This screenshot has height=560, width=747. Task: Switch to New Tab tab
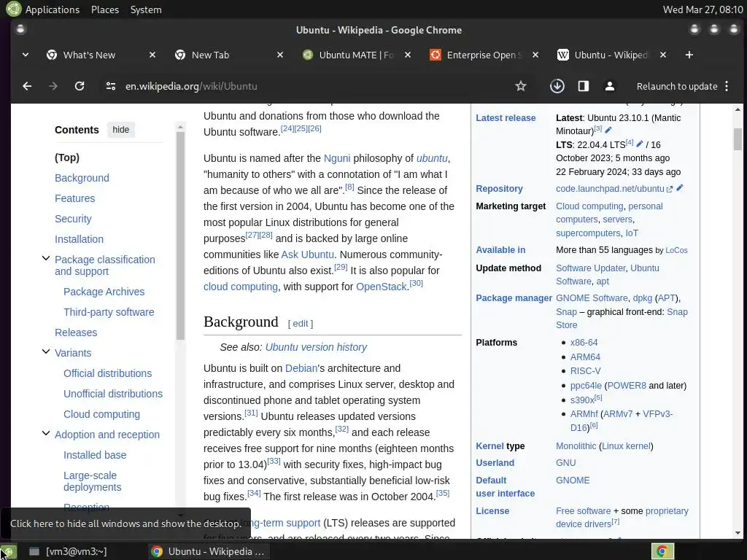[210, 55]
